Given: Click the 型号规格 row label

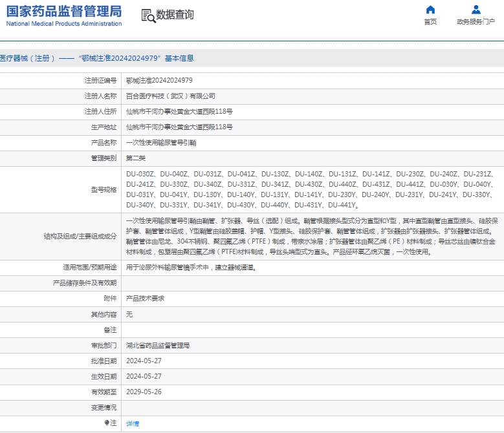Looking at the screenshot, I should [104, 190].
